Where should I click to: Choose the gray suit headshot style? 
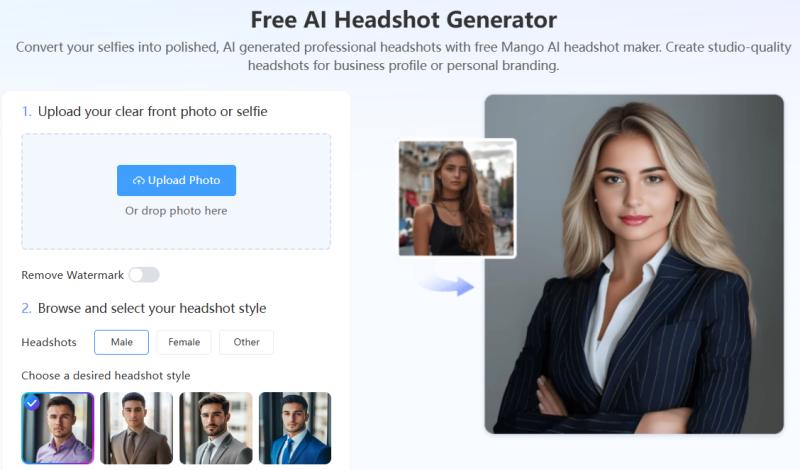coord(216,428)
